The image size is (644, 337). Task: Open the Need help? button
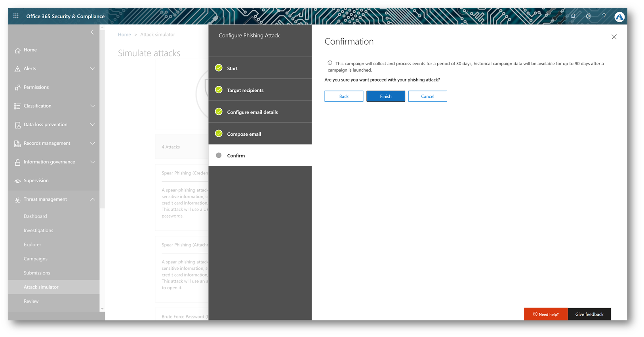point(546,314)
